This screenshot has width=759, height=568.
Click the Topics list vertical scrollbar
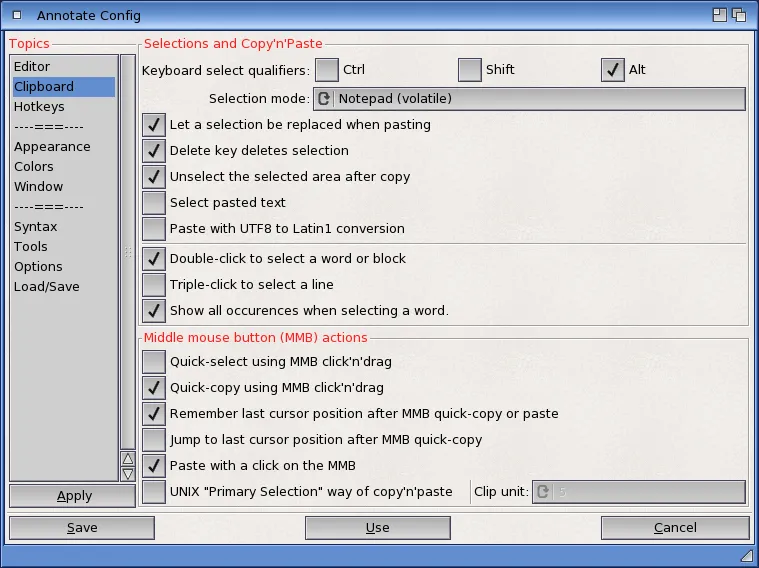tap(127, 250)
